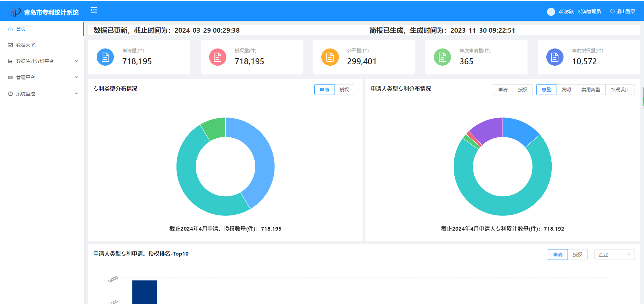Open the 企业 applicant type dropdown

point(614,255)
